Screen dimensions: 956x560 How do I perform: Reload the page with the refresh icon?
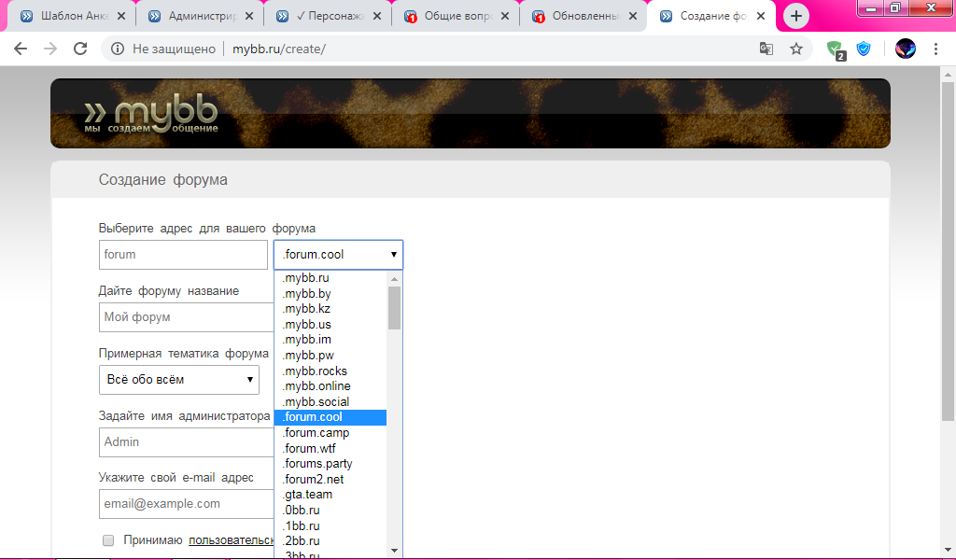[x=80, y=49]
